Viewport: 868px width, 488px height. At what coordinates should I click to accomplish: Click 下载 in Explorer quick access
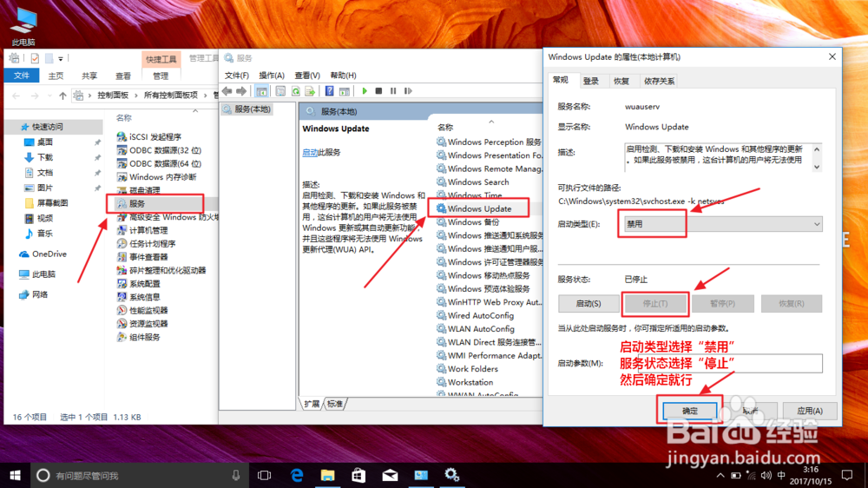pyautogui.click(x=39, y=157)
